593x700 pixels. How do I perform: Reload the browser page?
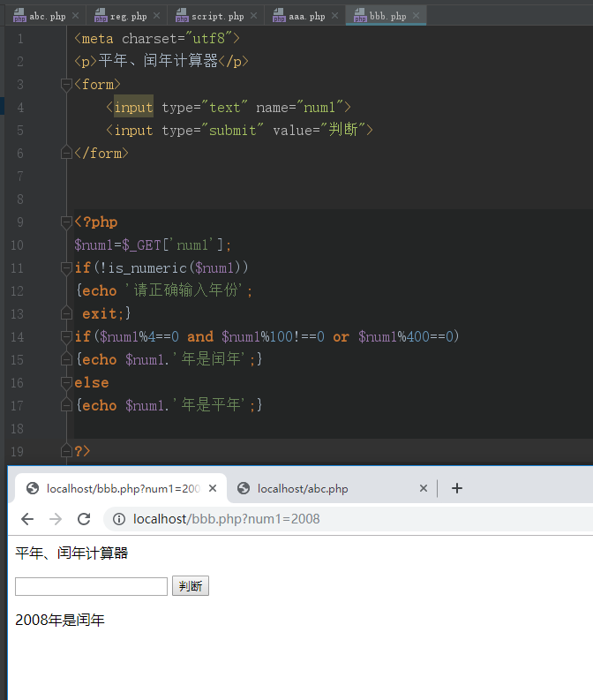(x=84, y=519)
